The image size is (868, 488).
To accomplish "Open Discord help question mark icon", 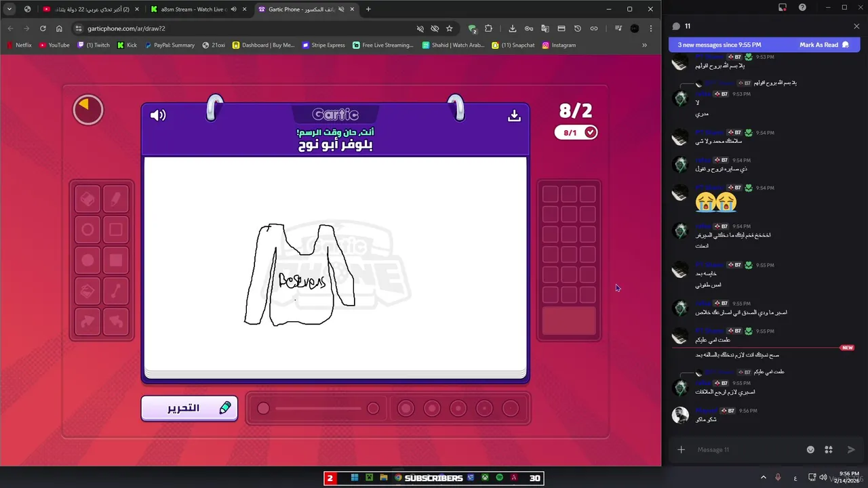I will 803,7.
